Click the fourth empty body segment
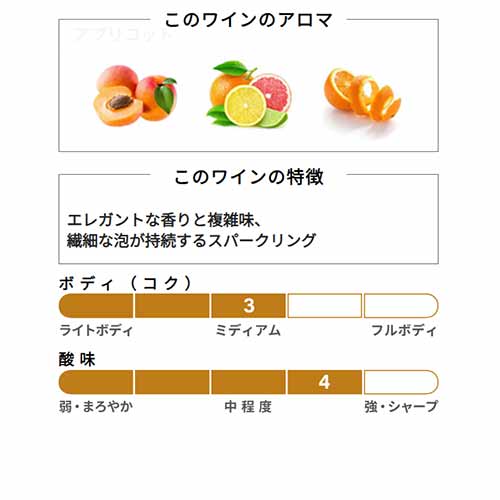500x500 pixels. (325, 306)
